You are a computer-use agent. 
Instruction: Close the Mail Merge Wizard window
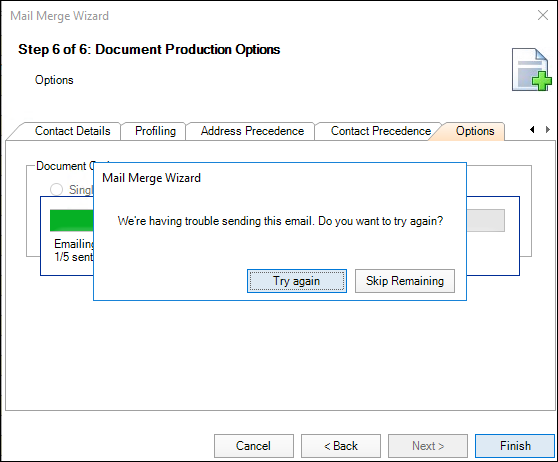pyautogui.click(x=543, y=15)
